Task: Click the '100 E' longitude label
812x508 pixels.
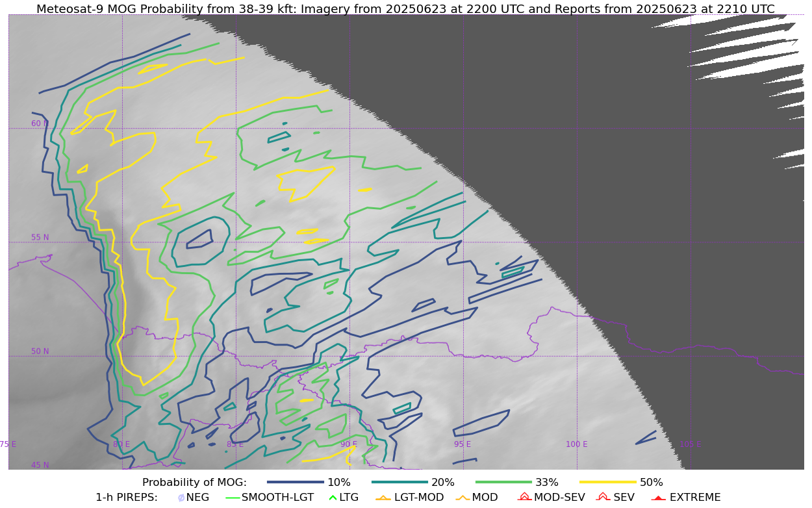Action: pyautogui.click(x=576, y=444)
